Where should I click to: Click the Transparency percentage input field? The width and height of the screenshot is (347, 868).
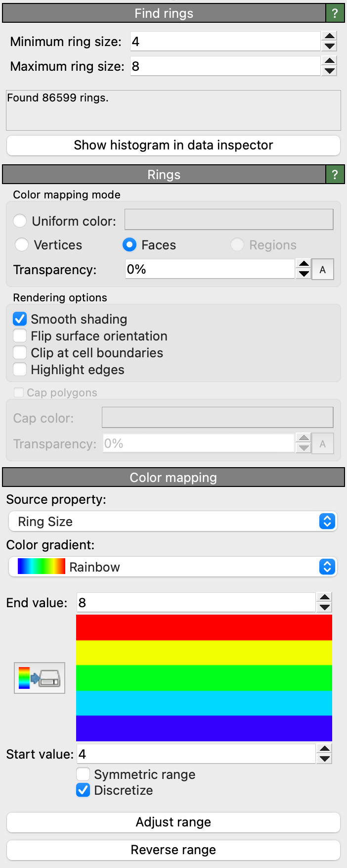click(x=210, y=270)
